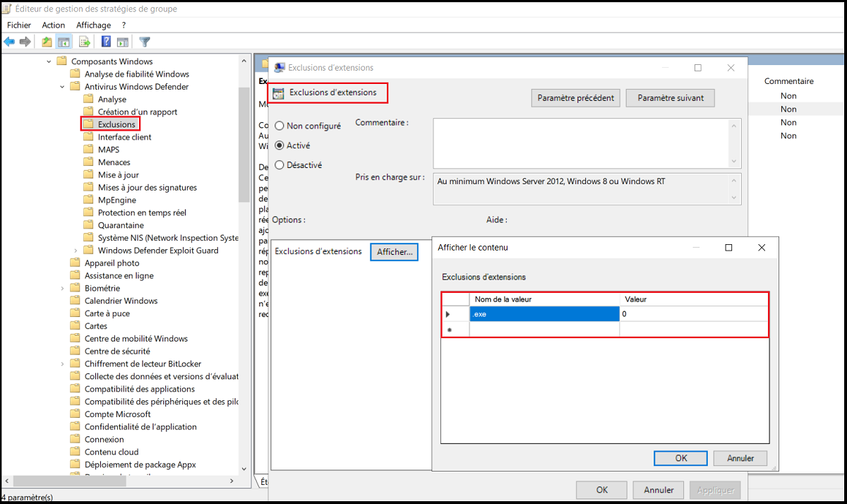This screenshot has width=847, height=504.
Task: Open Help via blue question mark icon
Action: (106, 42)
